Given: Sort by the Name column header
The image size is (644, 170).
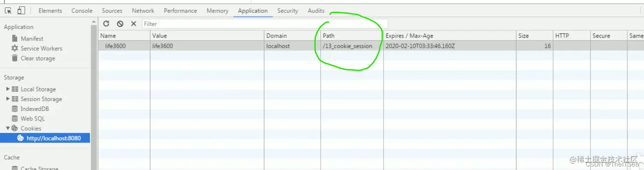Looking at the screenshot, I should [x=124, y=36].
